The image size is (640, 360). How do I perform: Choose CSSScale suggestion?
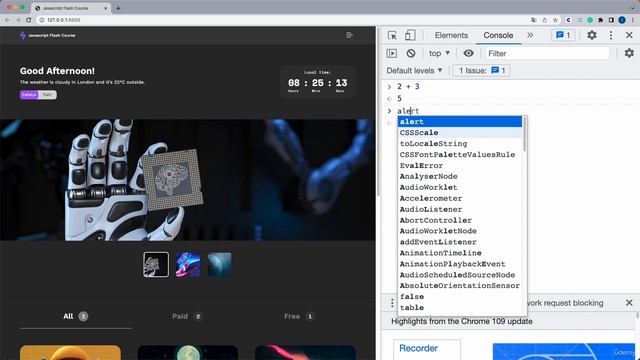click(x=460, y=133)
